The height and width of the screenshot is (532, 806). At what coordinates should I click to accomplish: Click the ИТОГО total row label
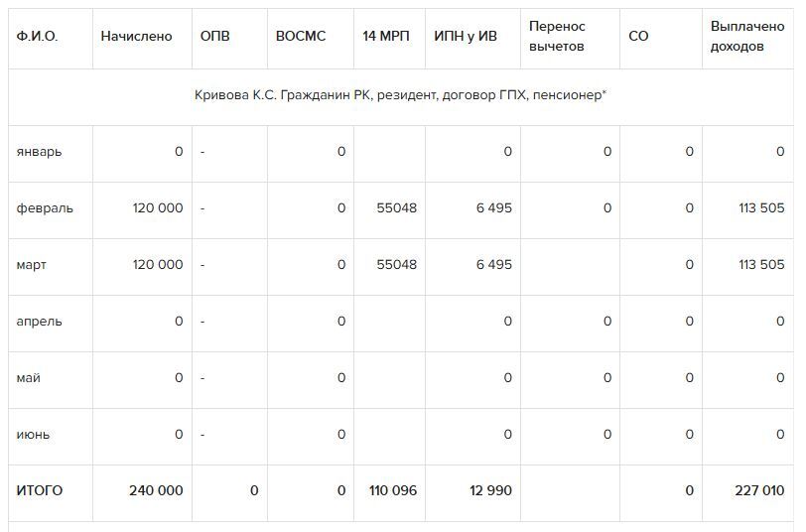click(39, 491)
